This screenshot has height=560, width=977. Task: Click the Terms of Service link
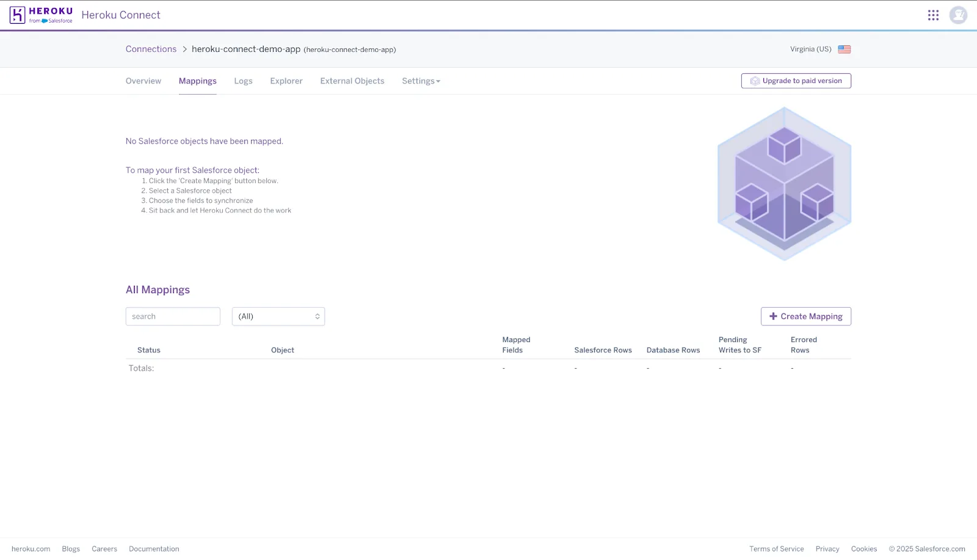(x=777, y=548)
